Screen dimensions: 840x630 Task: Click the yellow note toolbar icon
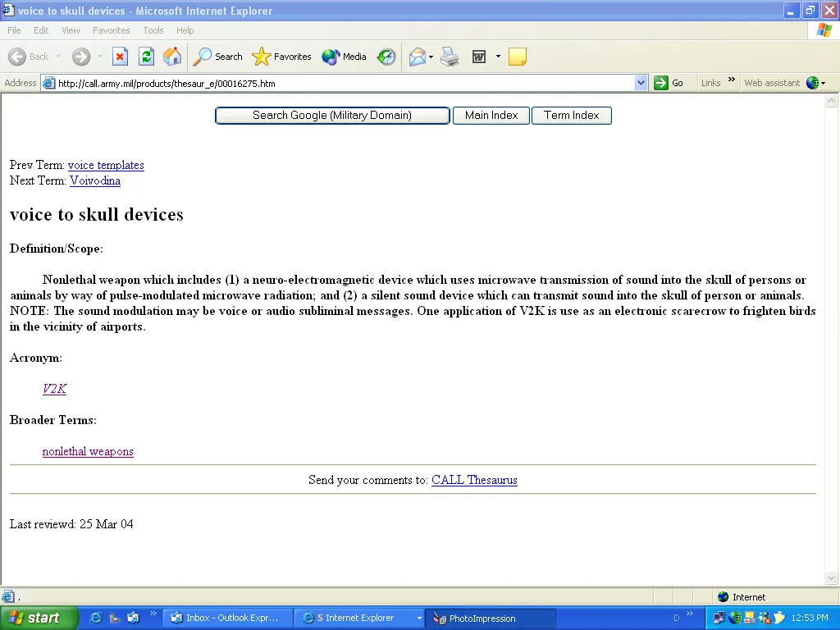click(x=517, y=57)
